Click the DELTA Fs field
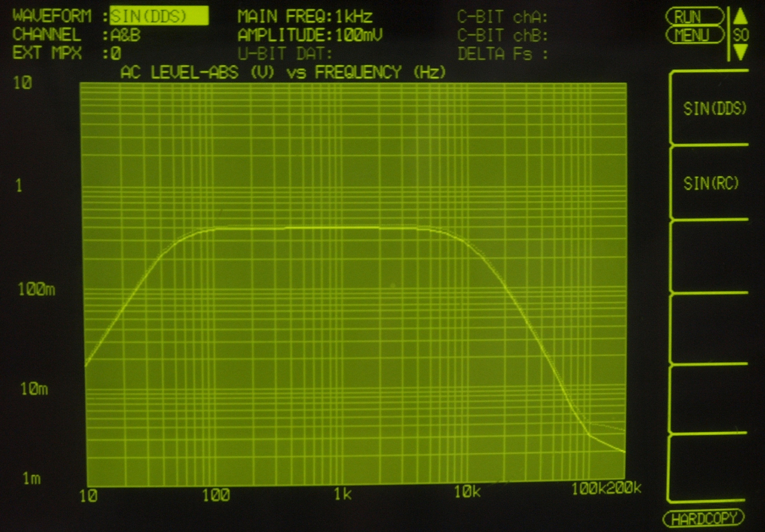 click(502, 54)
